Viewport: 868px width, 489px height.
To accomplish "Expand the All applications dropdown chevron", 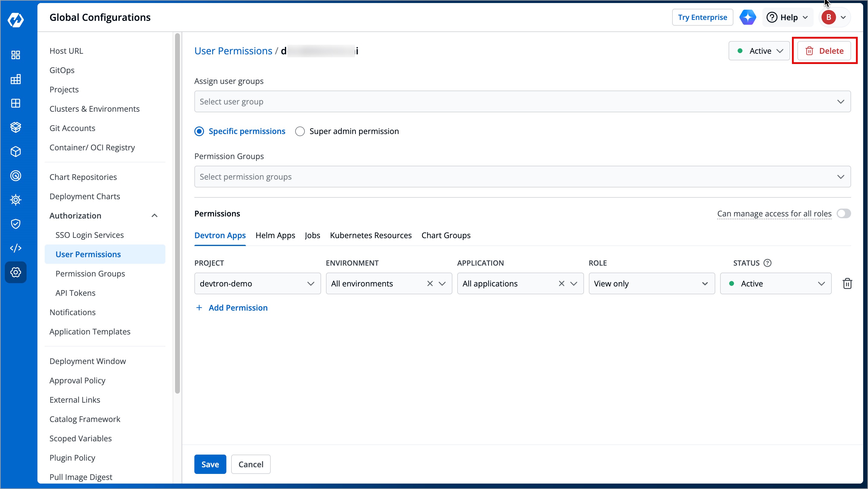I will coord(573,283).
